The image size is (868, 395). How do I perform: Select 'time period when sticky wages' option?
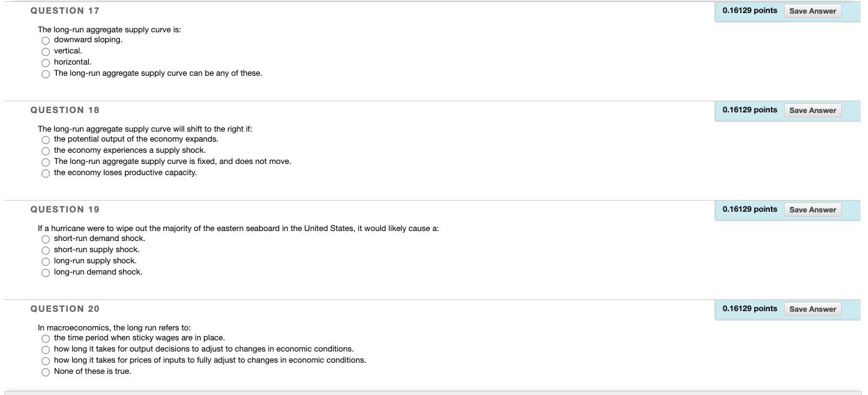click(45, 338)
